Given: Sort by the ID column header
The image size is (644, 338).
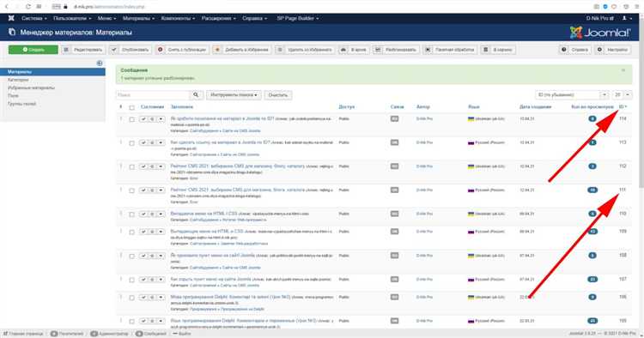Looking at the screenshot, I should (623, 106).
